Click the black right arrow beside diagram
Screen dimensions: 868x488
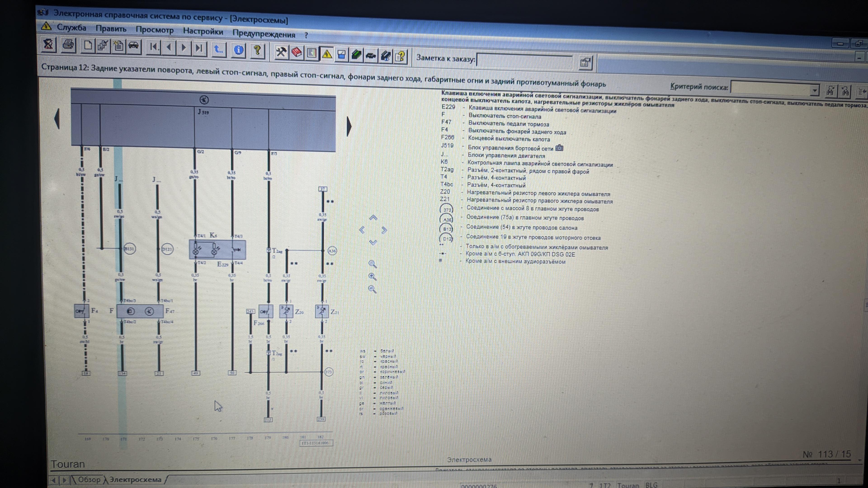pos(349,127)
